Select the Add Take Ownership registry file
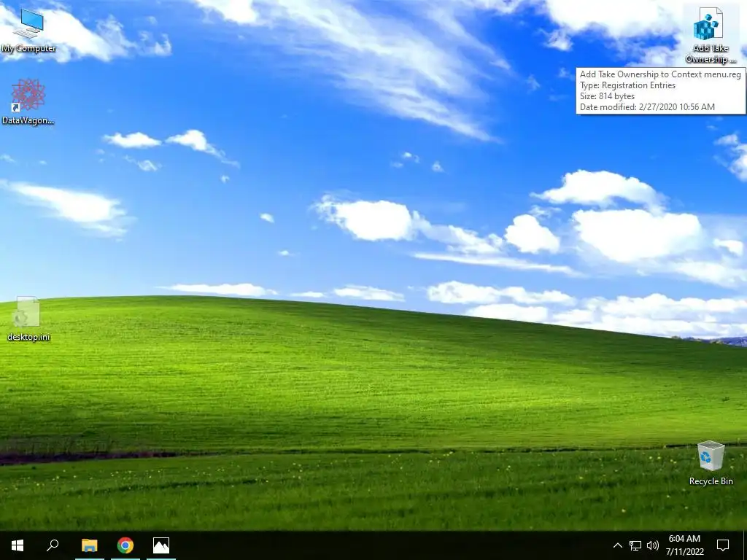747x560 pixels. click(711, 35)
